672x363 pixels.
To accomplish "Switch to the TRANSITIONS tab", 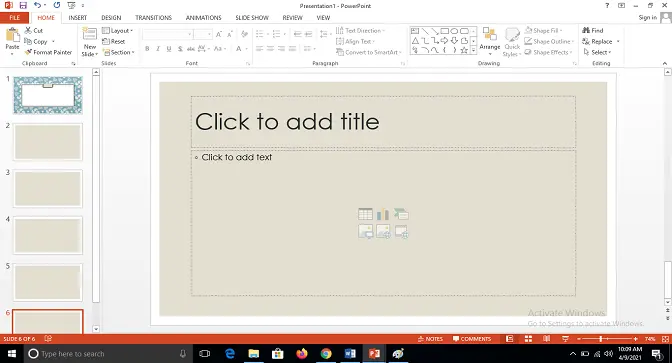I will pyautogui.click(x=153, y=18).
